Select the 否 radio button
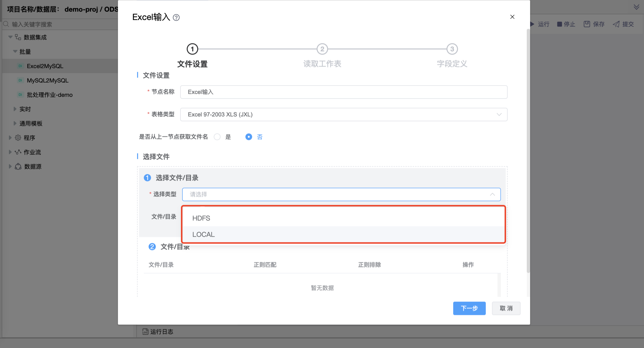The height and width of the screenshot is (348, 644). (x=249, y=137)
